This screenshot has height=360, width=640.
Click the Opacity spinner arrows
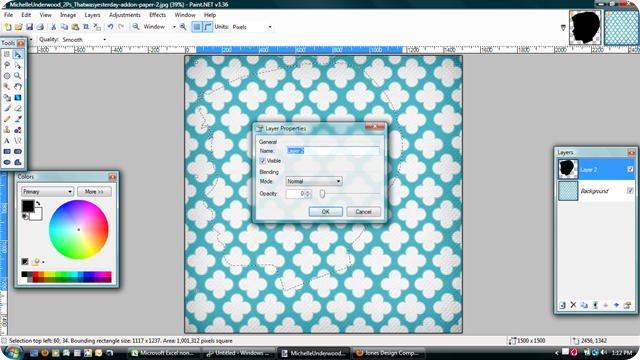pos(308,194)
